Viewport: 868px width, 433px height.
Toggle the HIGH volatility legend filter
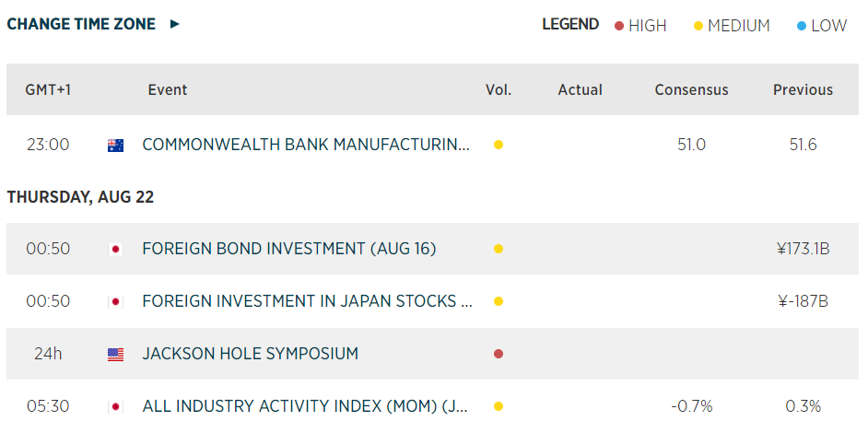640,26
